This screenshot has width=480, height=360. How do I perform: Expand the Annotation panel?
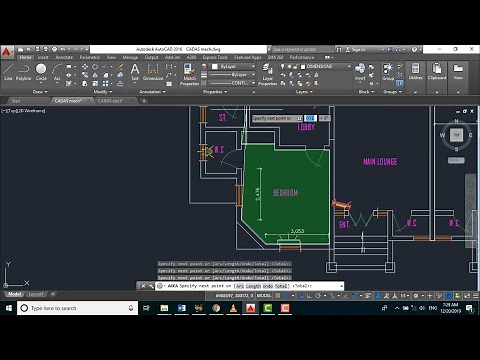click(152, 92)
